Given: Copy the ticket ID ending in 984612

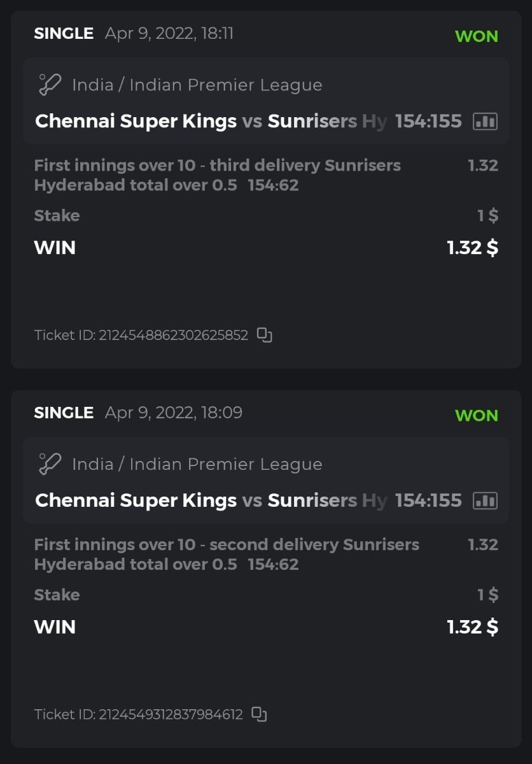Looking at the screenshot, I should click(x=259, y=714).
